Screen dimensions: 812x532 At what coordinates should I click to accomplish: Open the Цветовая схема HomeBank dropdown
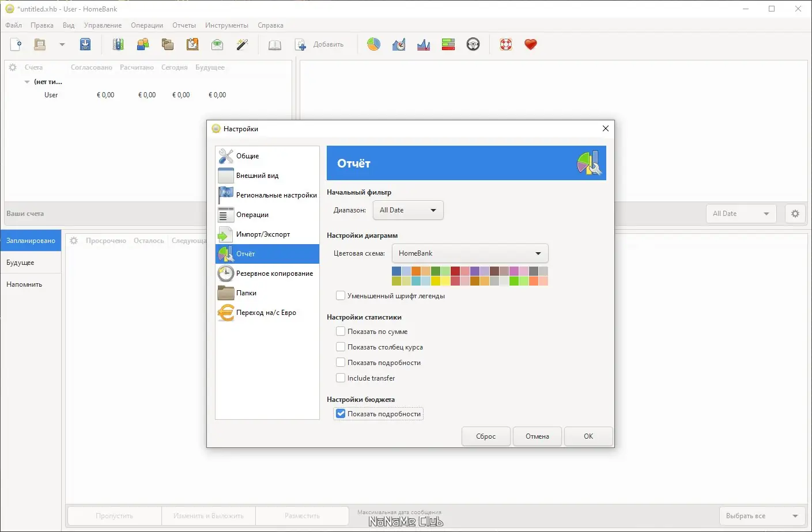coord(470,253)
